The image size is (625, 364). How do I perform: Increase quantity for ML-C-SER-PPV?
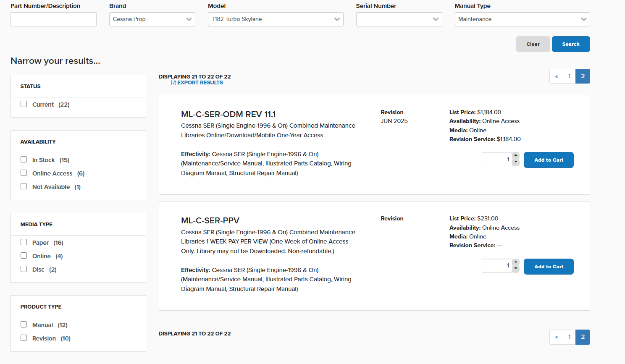516,262
